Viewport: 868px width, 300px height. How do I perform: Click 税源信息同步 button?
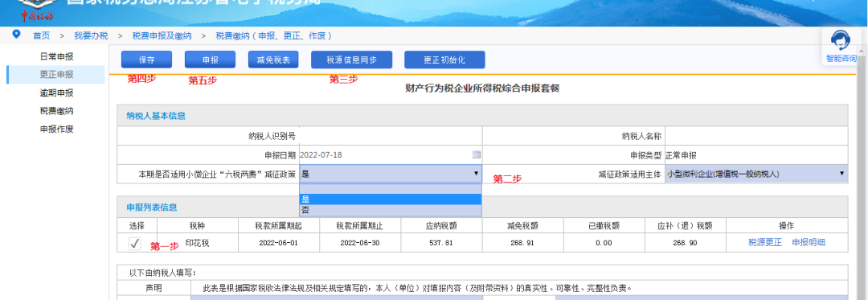(x=351, y=60)
